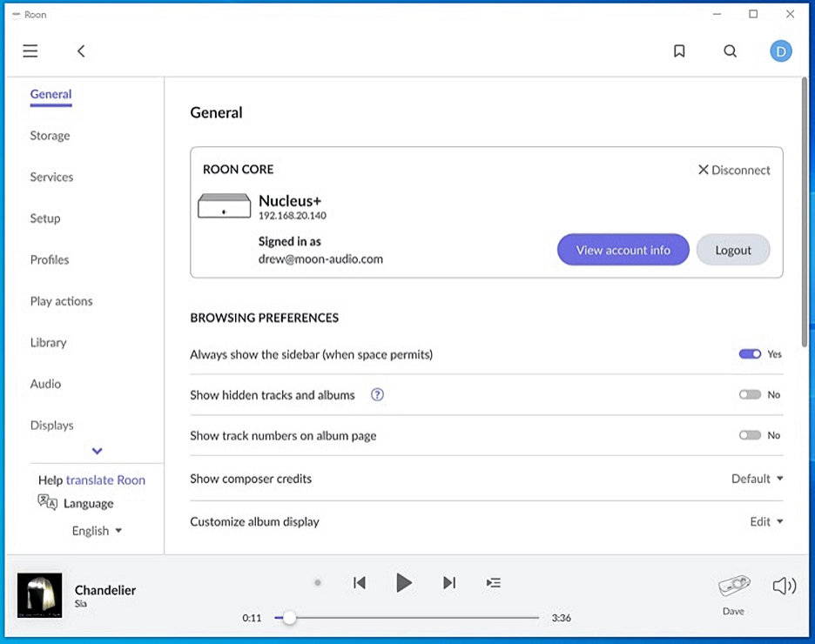815x644 pixels.
Task: Click the 3:36 track duration
Action: pyautogui.click(x=562, y=618)
